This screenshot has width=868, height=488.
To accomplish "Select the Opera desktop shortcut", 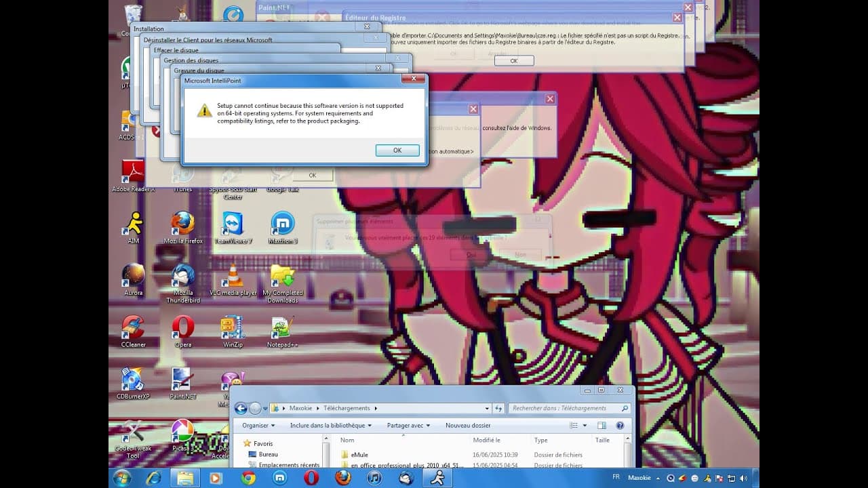I will [x=183, y=332].
